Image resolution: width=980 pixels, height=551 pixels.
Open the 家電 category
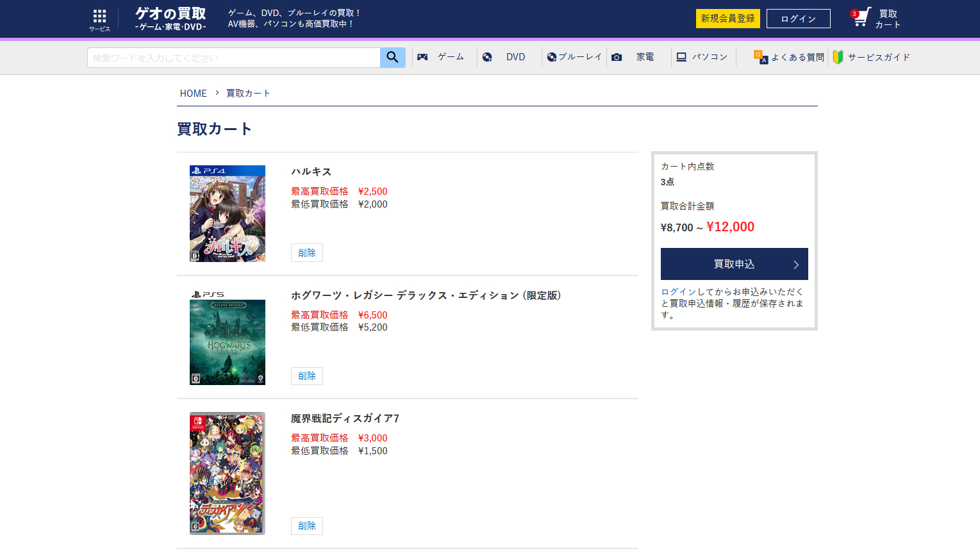point(645,57)
